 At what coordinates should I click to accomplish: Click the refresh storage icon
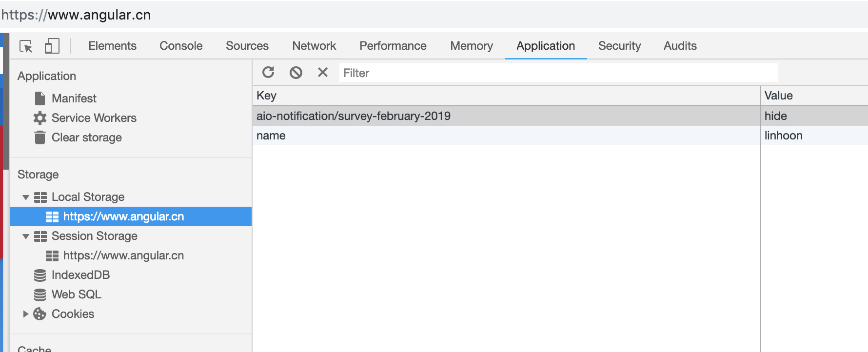tap(268, 72)
